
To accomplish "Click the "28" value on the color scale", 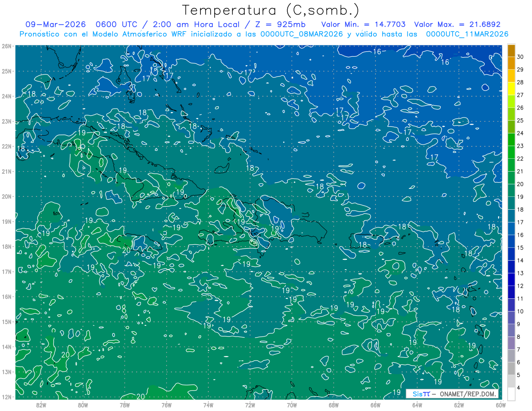I will [x=520, y=82].
